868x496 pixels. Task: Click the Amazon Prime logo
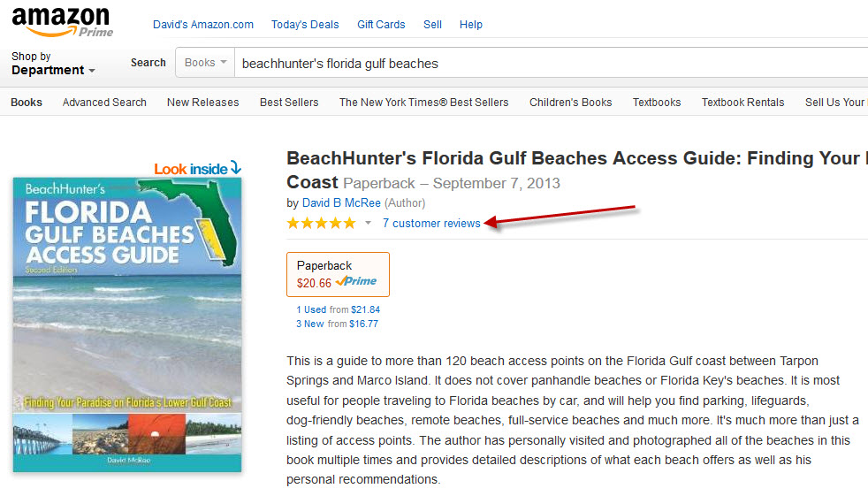tap(62, 21)
